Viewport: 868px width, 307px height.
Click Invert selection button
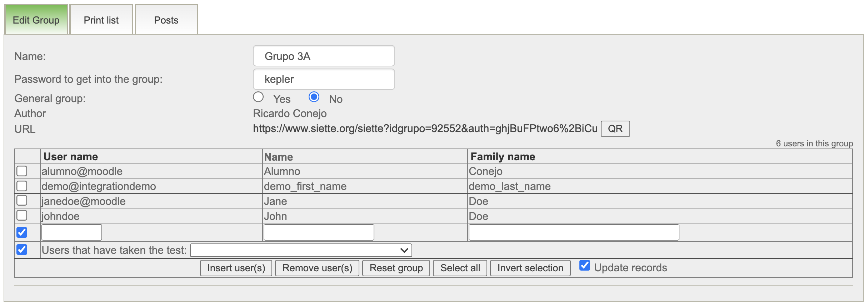coord(530,268)
